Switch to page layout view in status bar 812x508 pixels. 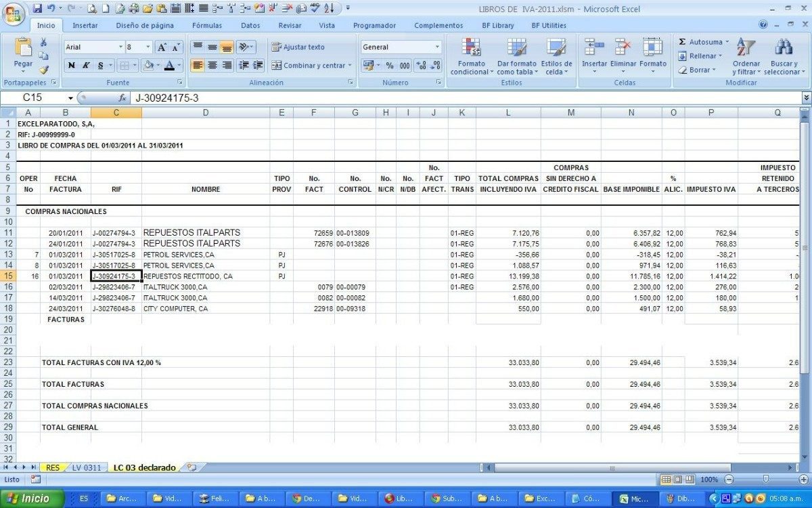click(677, 479)
